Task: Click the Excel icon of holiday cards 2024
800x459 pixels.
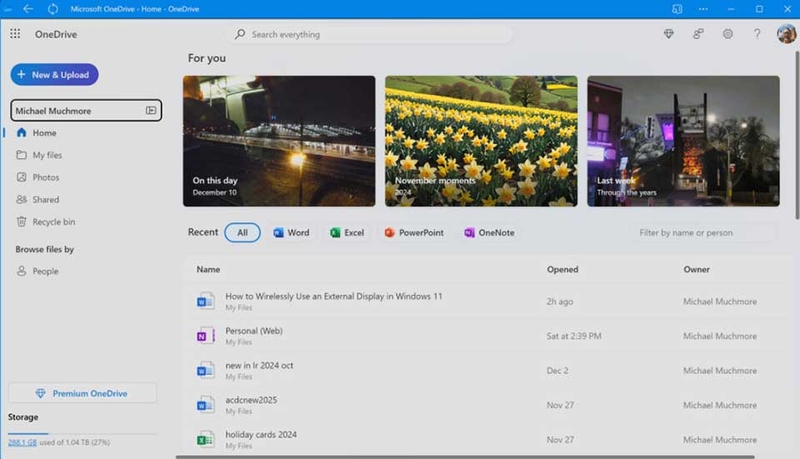Action: [x=205, y=440]
